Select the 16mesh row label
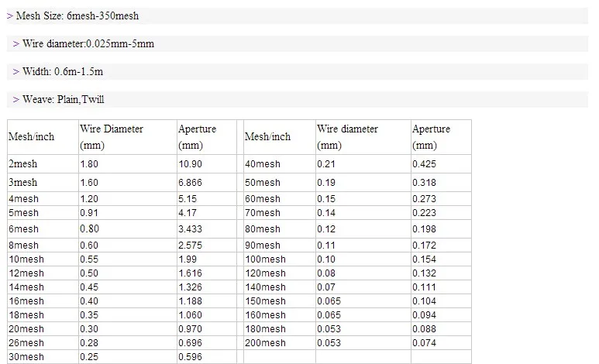The image size is (599, 364). tap(26, 300)
